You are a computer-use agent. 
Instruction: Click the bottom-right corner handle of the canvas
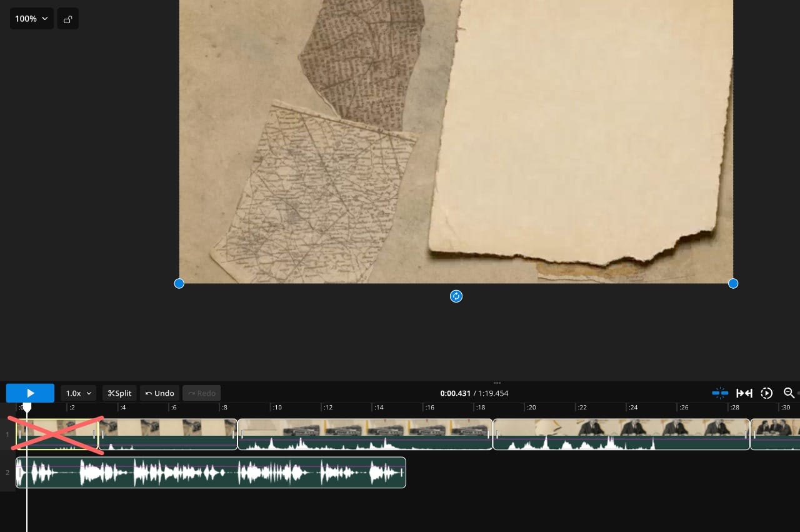click(x=733, y=284)
